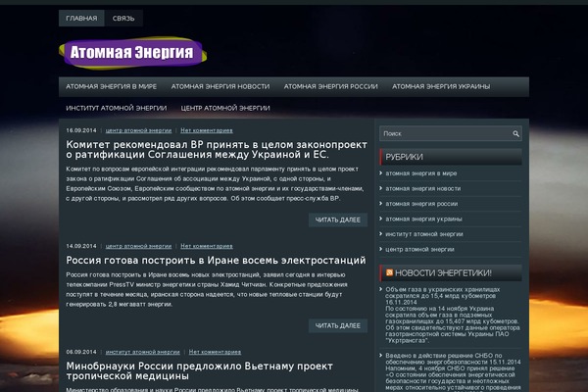Image resolution: width=588 pixels, height=392 pixels.
Task: Open the ГЛАВНАЯ tab
Action: tap(81, 18)
